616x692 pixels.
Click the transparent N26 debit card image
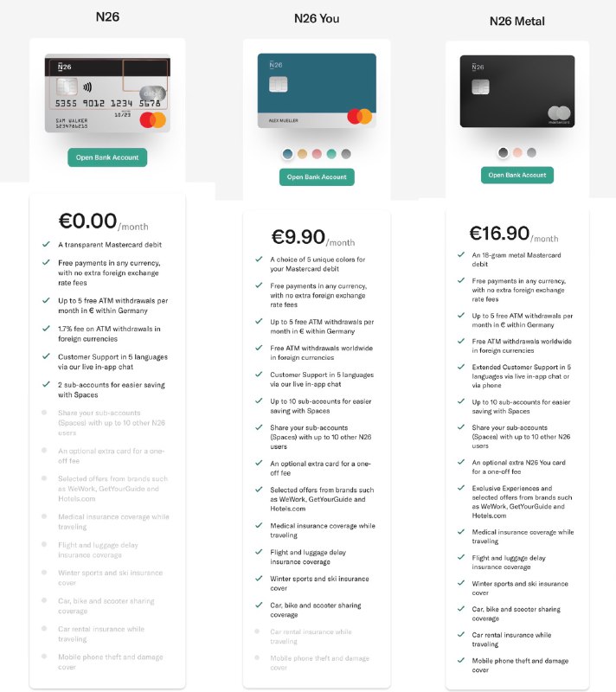click(x=107, y=93)
